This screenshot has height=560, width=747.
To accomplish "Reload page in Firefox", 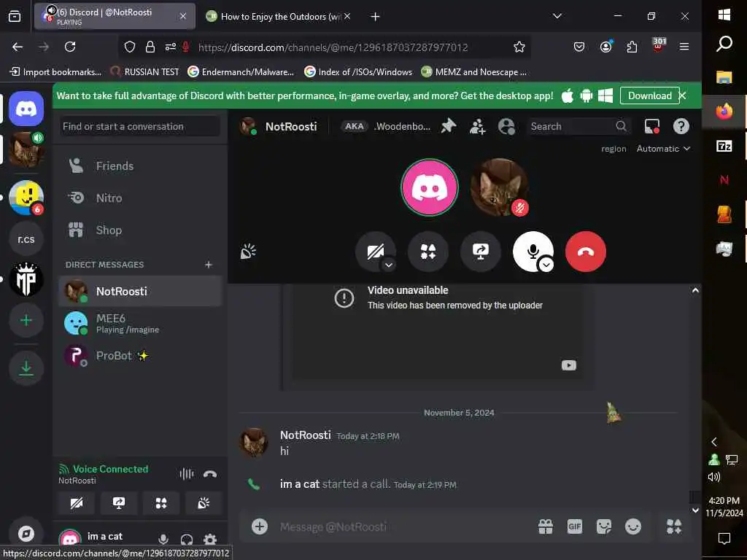I will [70, 47].
